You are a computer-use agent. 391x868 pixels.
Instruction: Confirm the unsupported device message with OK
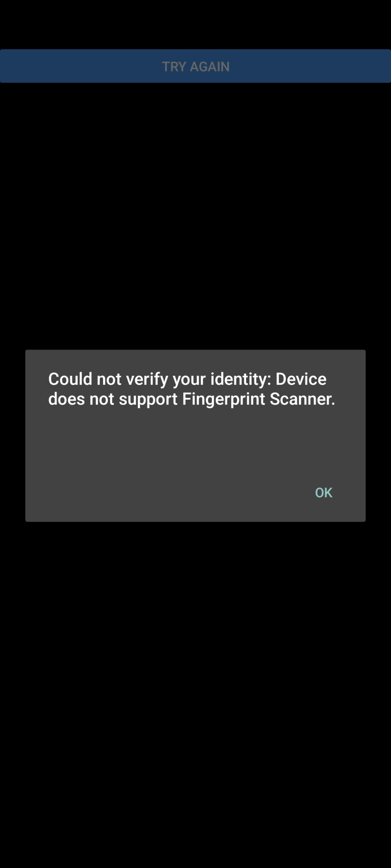(324, 492)
